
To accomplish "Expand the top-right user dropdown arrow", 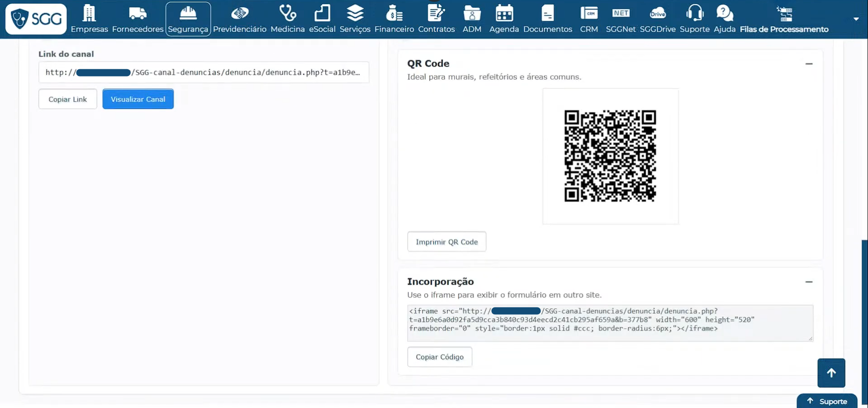I will (856, 19).
